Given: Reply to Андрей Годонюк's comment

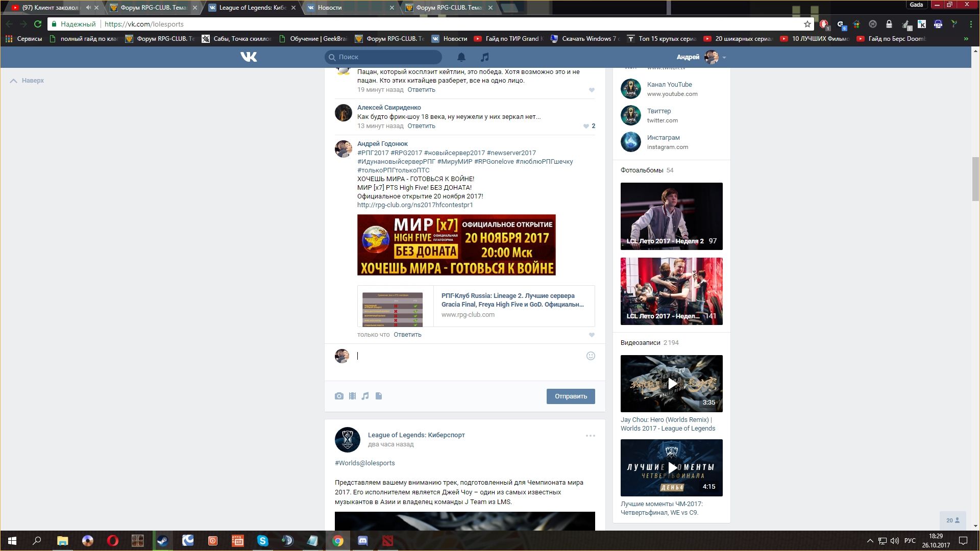Looking at the screenshot, I should (407, 335).
